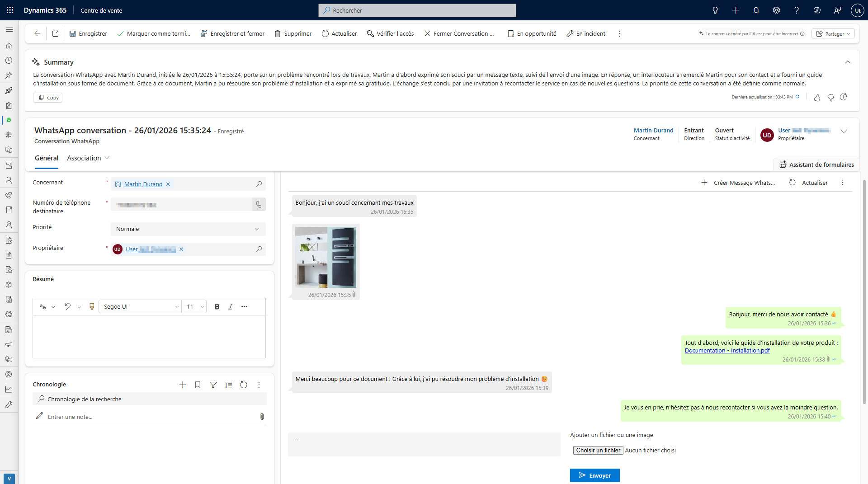Open the notifications bell icon
Viewport: 868px width, 484px height.
tap(756, 10)
